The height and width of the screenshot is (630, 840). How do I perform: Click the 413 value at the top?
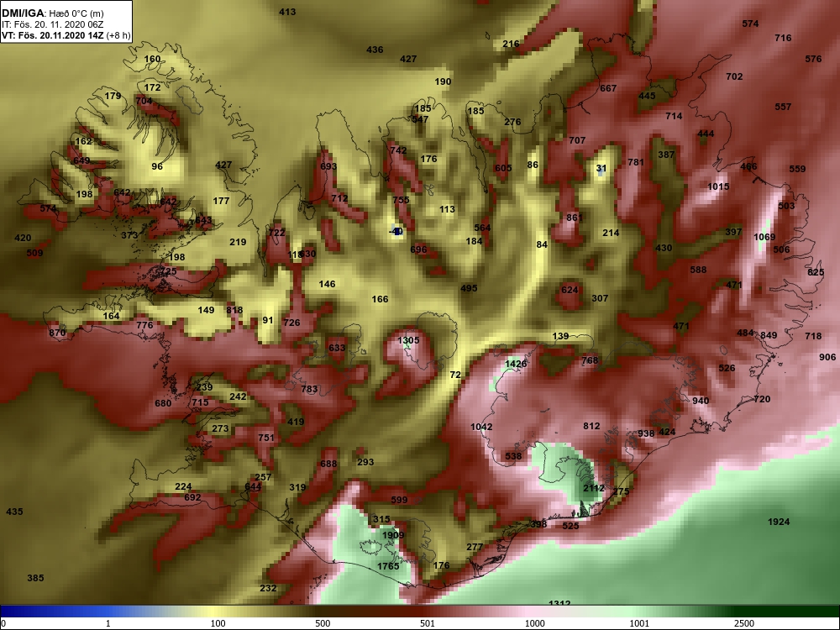coord(287,12)
